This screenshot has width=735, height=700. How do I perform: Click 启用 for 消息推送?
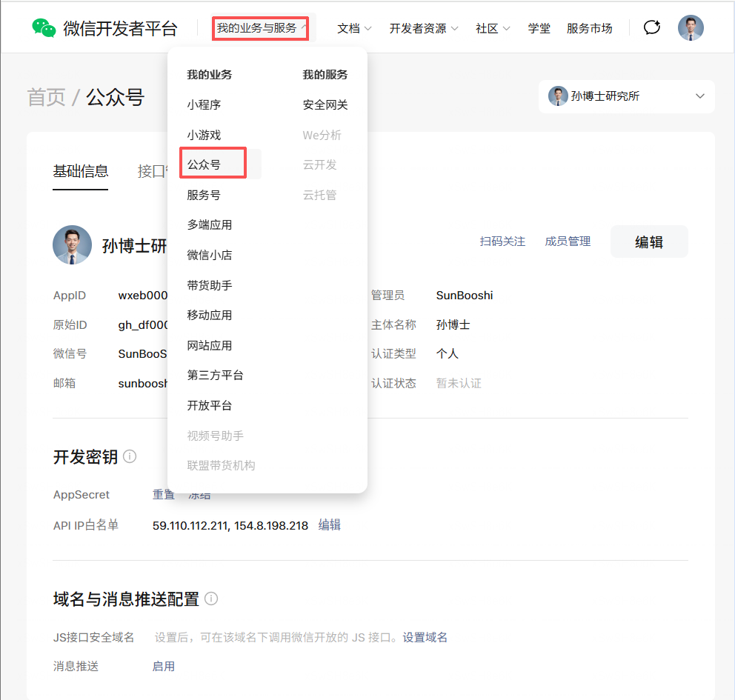click(x=163, y=666)
